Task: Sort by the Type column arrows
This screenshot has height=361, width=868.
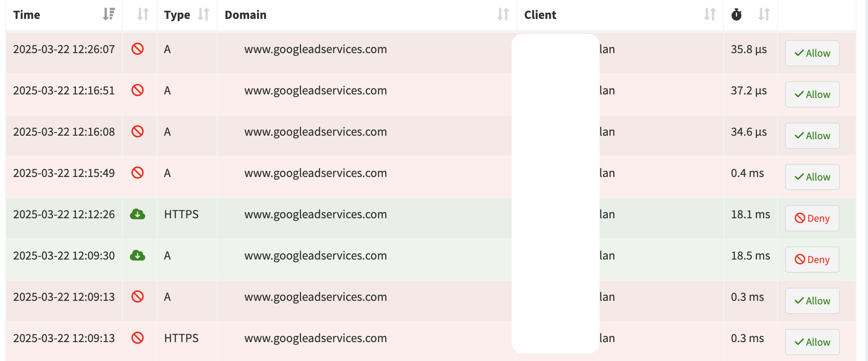Action: [203, 14]
